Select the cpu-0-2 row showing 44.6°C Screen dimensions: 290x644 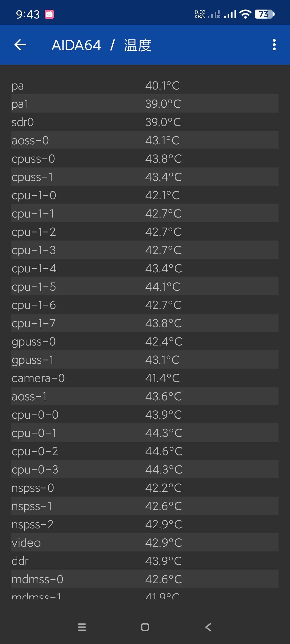(145, 451)
